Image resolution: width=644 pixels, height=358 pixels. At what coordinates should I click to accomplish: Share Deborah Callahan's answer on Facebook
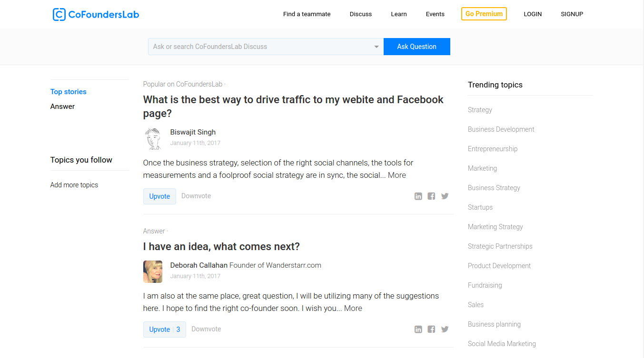[x=431, y=329]
